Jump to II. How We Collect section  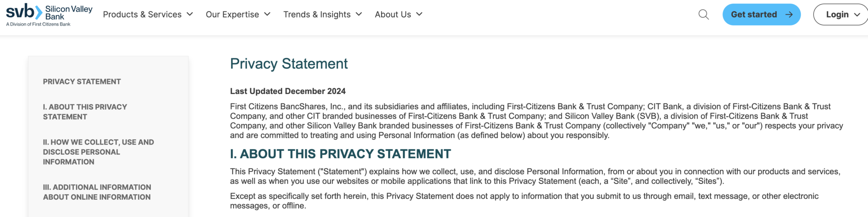pos(98,152)
